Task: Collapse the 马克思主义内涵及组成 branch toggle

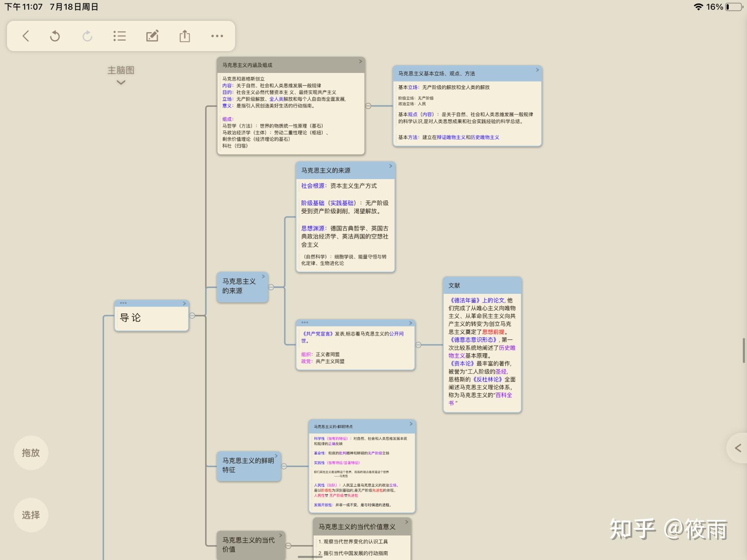Action: (x=368, y=106)
